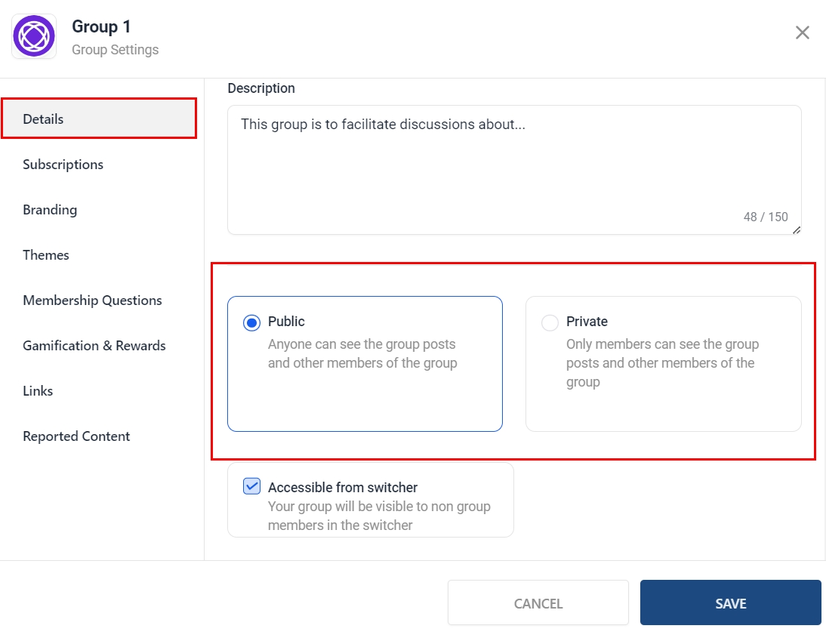Click the Description box resize handle
Viewport: 826px width, 644px height.
click(x=797, y=230)
